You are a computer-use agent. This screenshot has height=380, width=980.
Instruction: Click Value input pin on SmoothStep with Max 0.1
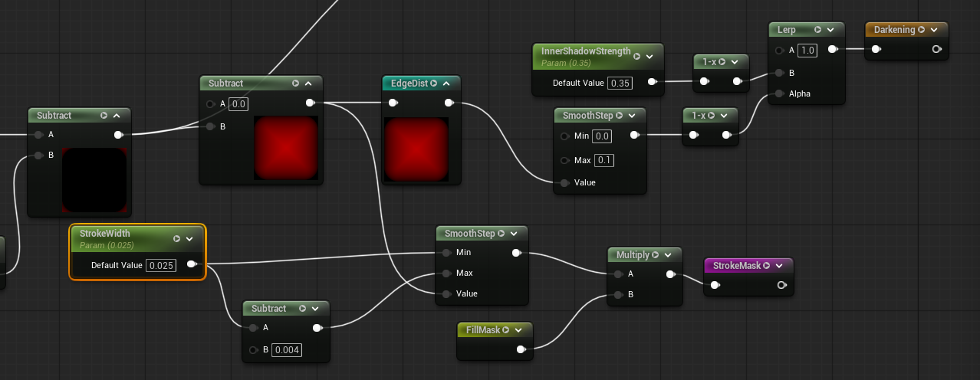[564, 182]
